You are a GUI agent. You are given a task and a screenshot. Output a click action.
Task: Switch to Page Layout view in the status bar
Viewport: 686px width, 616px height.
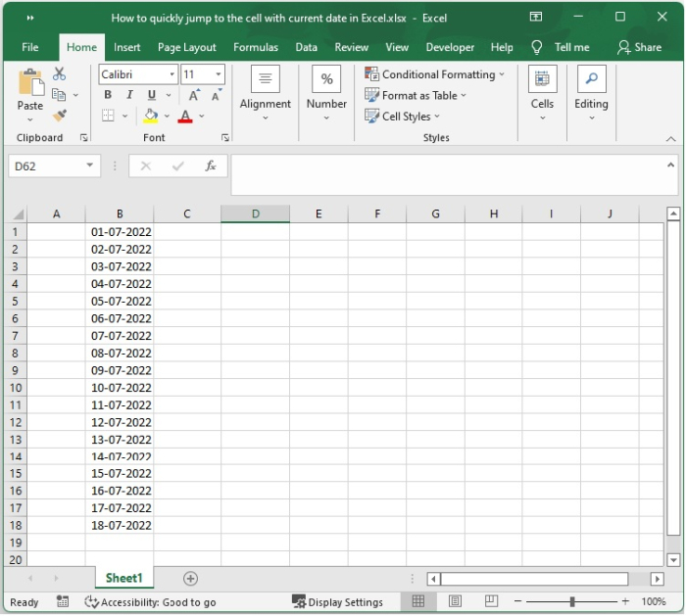pos(455,601)
